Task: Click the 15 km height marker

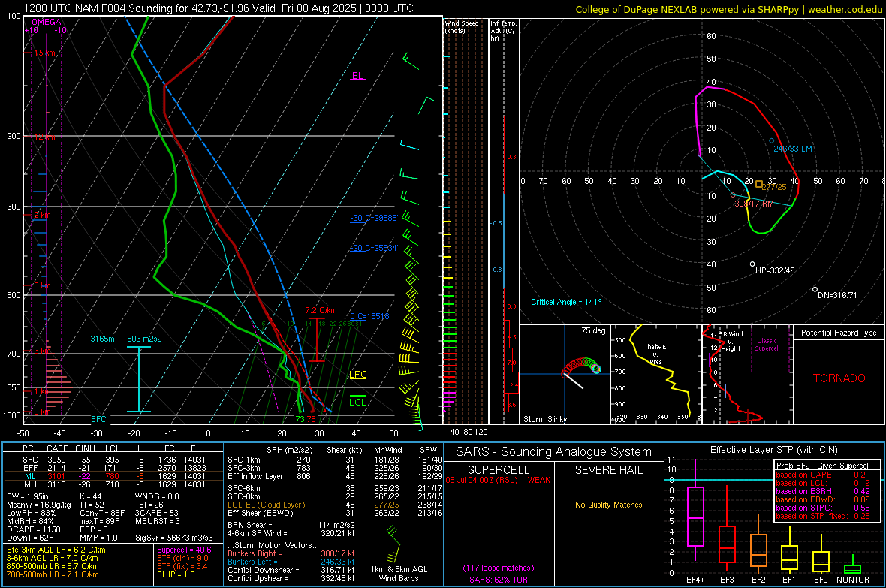Action: point(44,53)
